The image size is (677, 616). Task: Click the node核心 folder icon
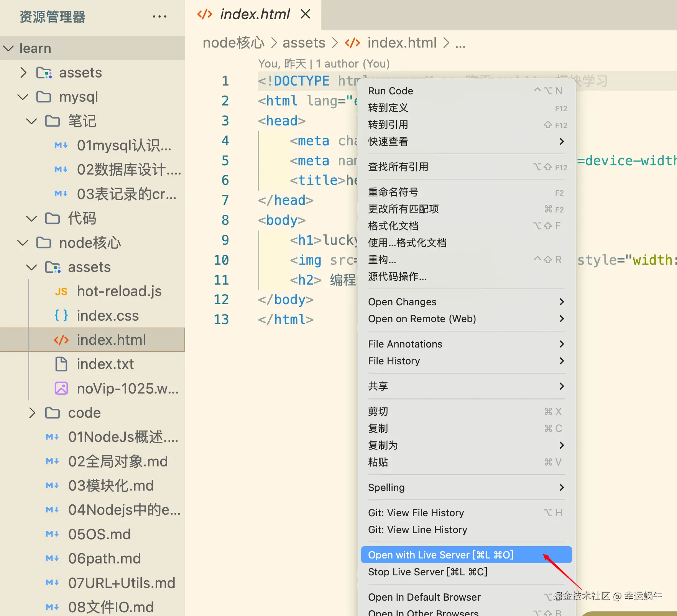[44, 242]
